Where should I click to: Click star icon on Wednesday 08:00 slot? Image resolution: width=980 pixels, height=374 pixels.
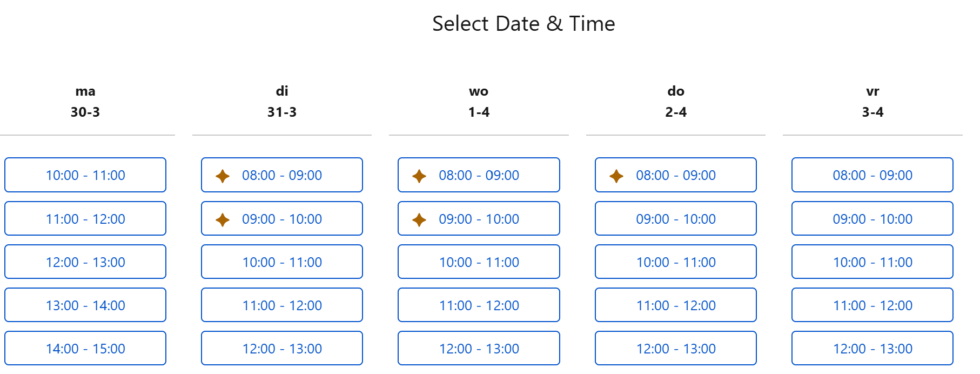(x=419, y=176)
